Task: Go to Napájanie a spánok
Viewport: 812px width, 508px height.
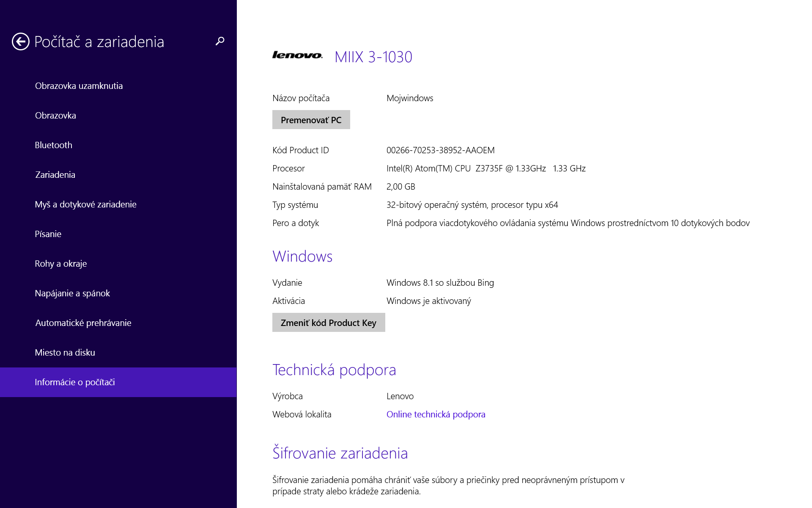Action: coord(118,293)
